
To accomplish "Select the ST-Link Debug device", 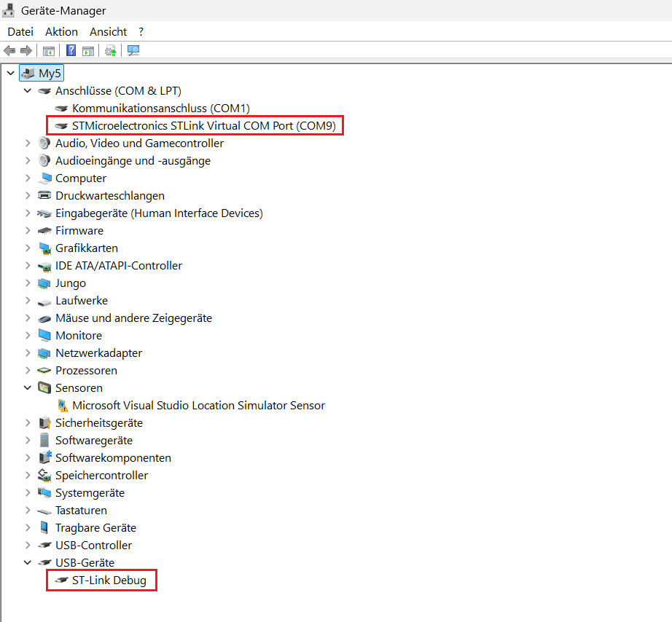I will coord(109,580).
